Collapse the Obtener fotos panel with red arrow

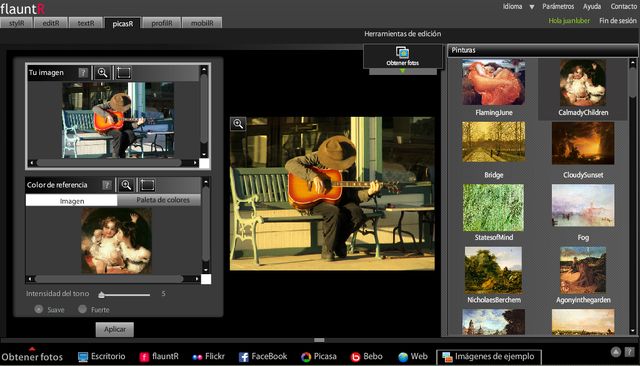click(x=32, y=349)
